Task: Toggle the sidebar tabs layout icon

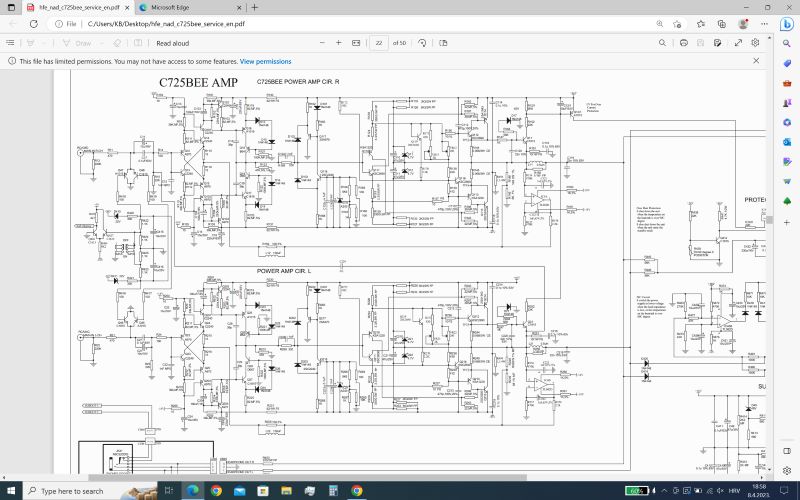Action: click(x=787, y=451)
